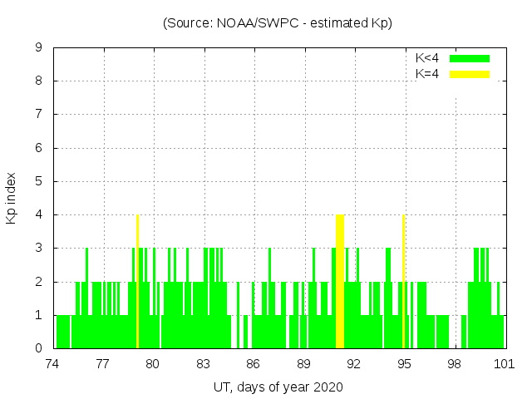Click the 'UT, days of year 2020' axis label
This screenshot has width=532, height=399.
[x=278, y=387]
